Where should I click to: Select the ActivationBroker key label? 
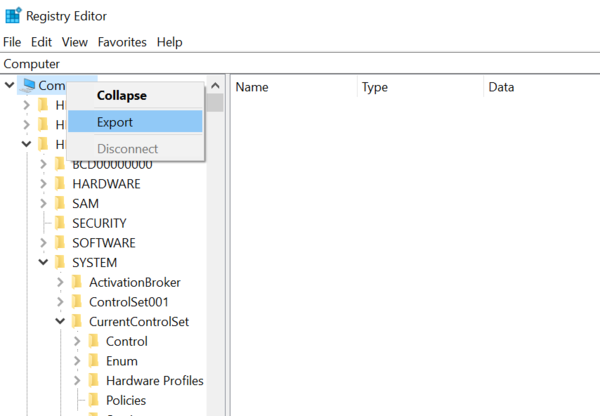pyautogui.click(x=135, y=282)
